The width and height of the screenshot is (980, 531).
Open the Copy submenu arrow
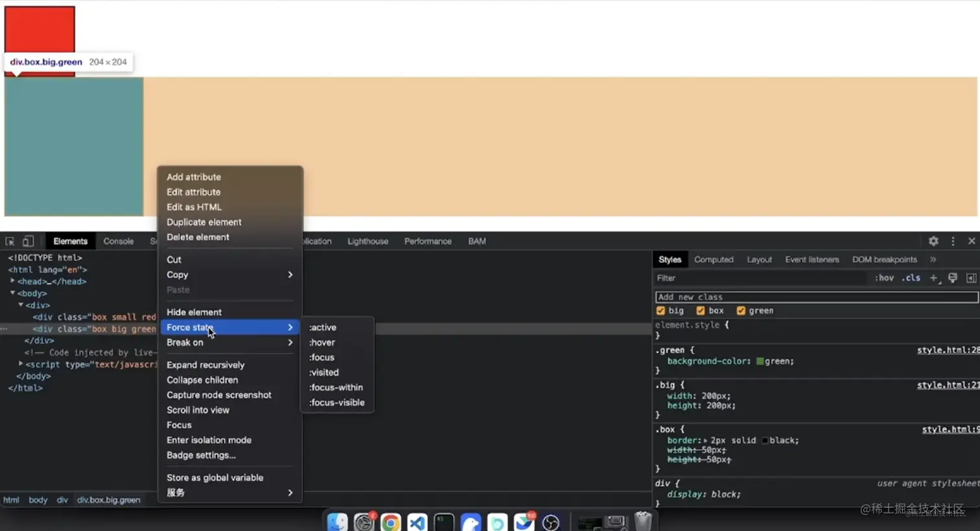290,275
